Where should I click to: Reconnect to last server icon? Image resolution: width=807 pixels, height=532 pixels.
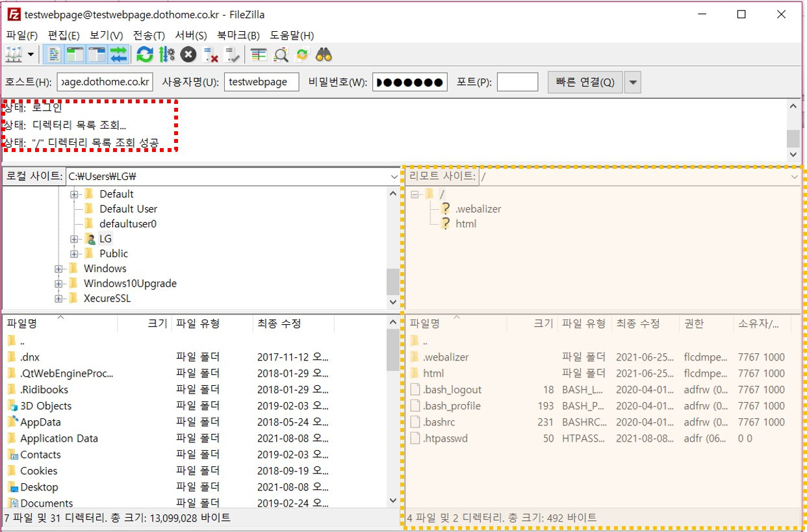(232, 55)
